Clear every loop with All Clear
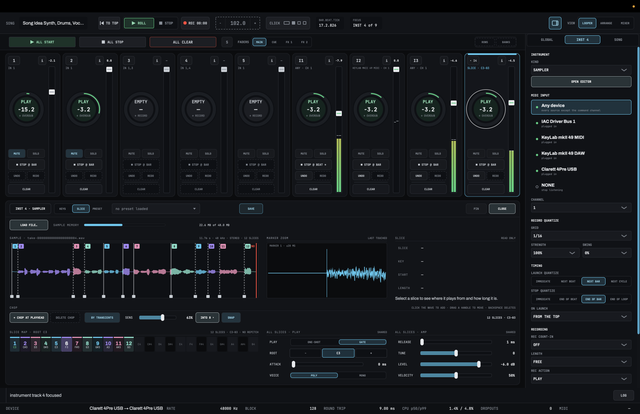640x414 pixels. [x=183, y=42]
